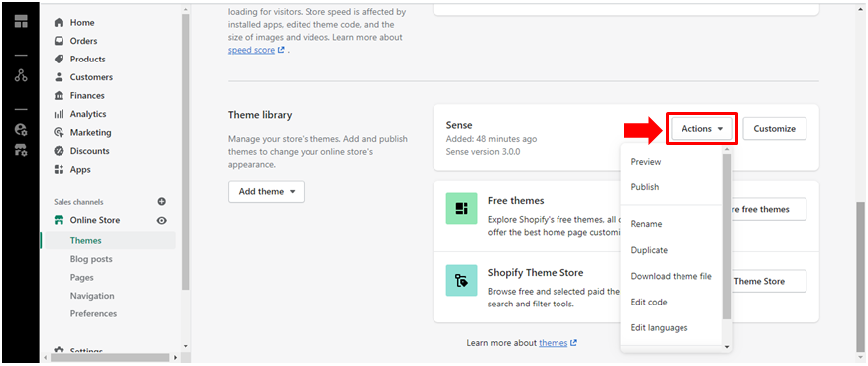Click the store settings icon in black bar

point(21,150)
